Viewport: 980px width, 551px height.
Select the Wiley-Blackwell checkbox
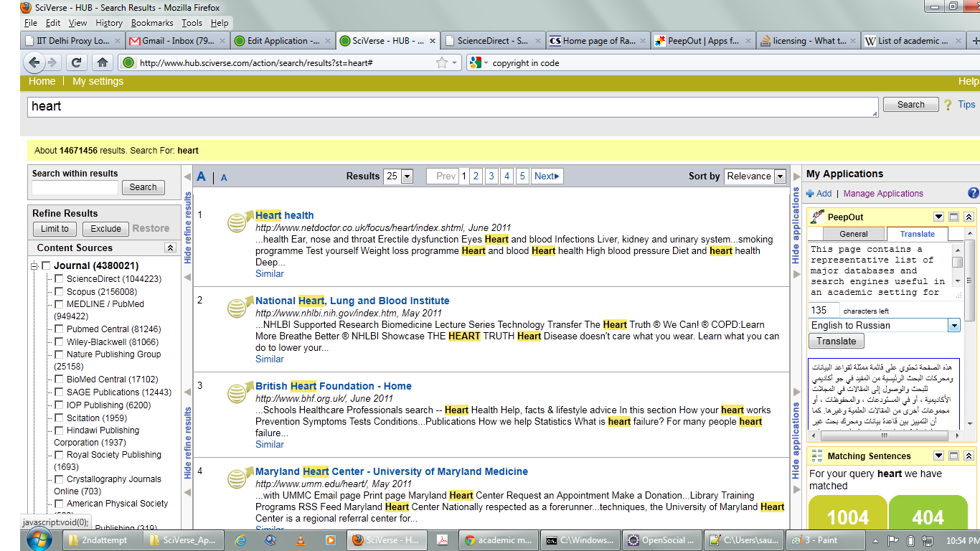(59, 342)
